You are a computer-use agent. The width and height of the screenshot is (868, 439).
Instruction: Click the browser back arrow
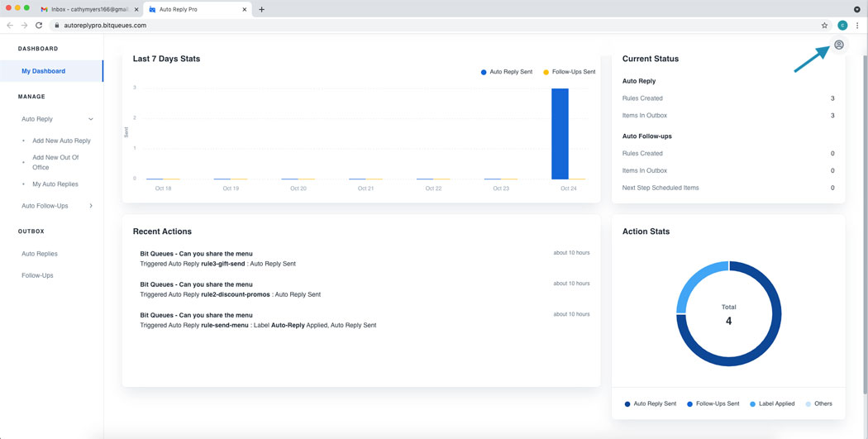pos(9,26)
